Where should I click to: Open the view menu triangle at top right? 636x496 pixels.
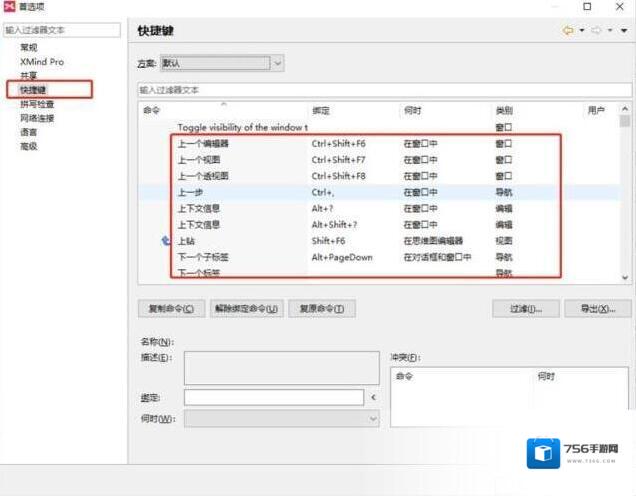coord(625,31)
